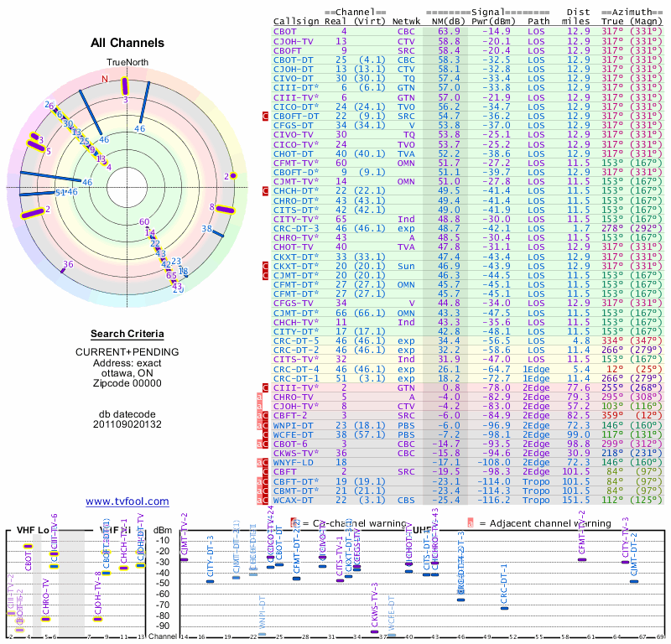Viewport: 671px width, 644px height.
Task: Click the Search Criteria heading
Action: click(127, 334)
